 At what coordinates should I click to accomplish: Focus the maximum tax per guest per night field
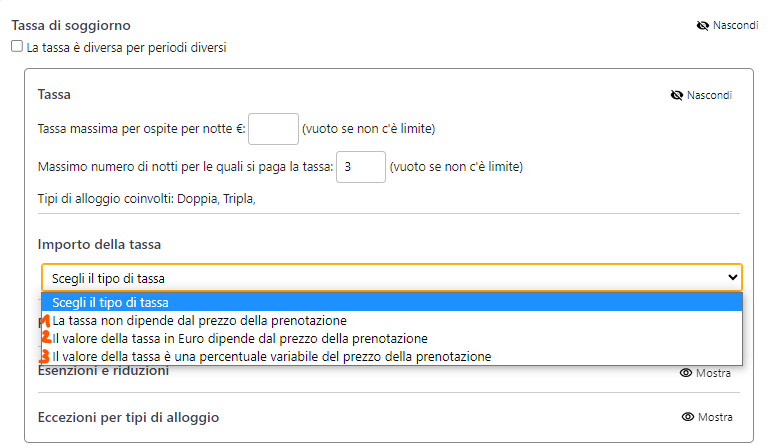click(273, 129)
